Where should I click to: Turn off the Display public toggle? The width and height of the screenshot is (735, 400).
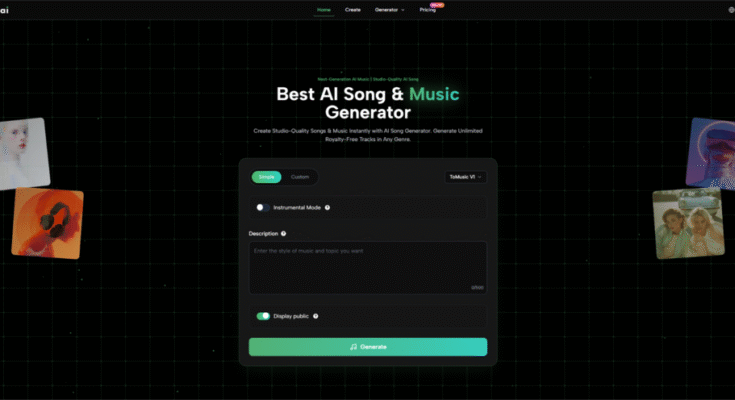click(x=263, y=316)
